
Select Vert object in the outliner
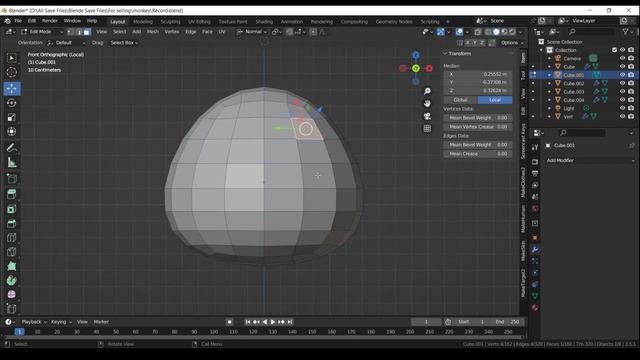pyautogui.click(x=568, y=117)
